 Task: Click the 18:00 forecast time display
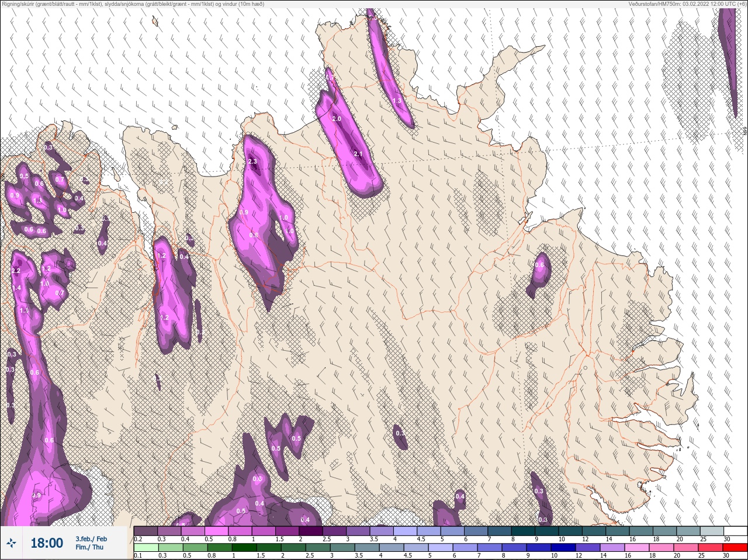47,543
